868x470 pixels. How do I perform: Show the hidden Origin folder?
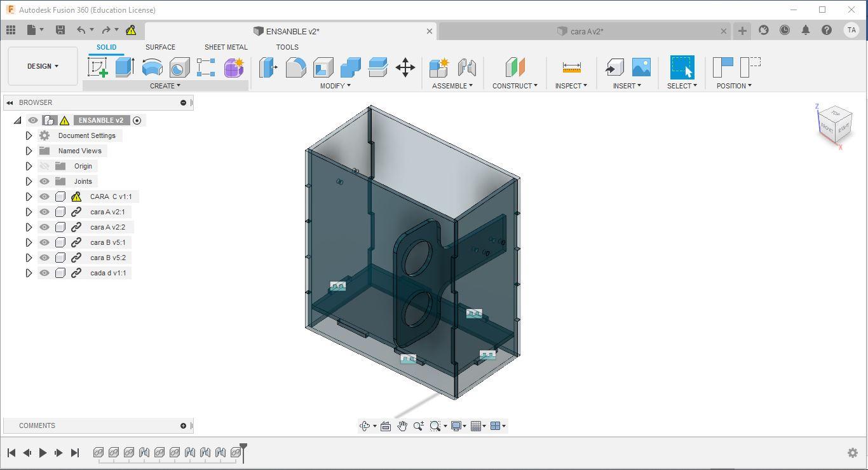tap(44, 166)
